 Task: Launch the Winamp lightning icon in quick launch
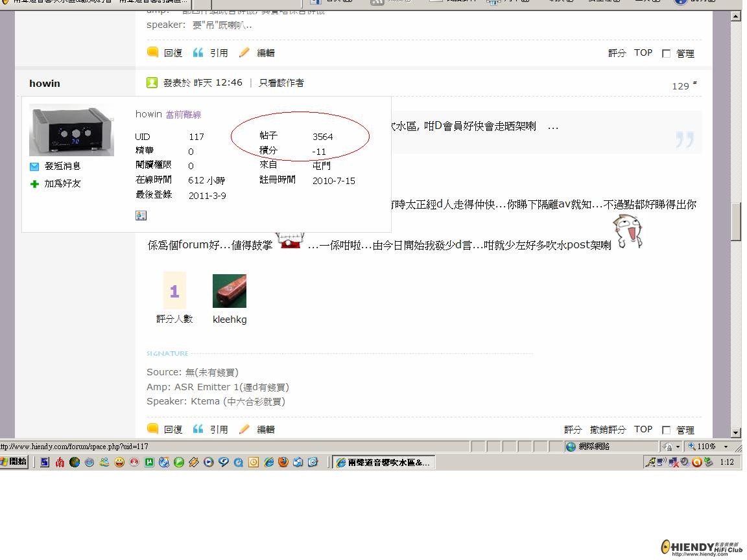point(193,462)
